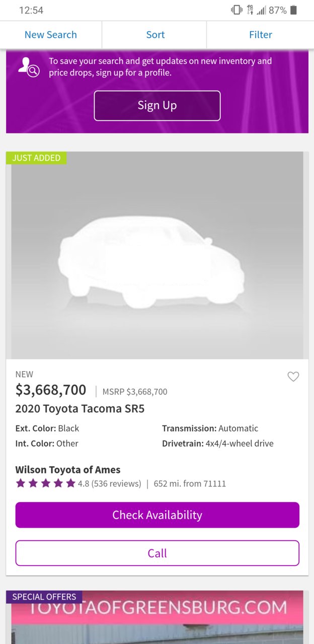
Task: Open the New Search tab
Action: (51, 35)
